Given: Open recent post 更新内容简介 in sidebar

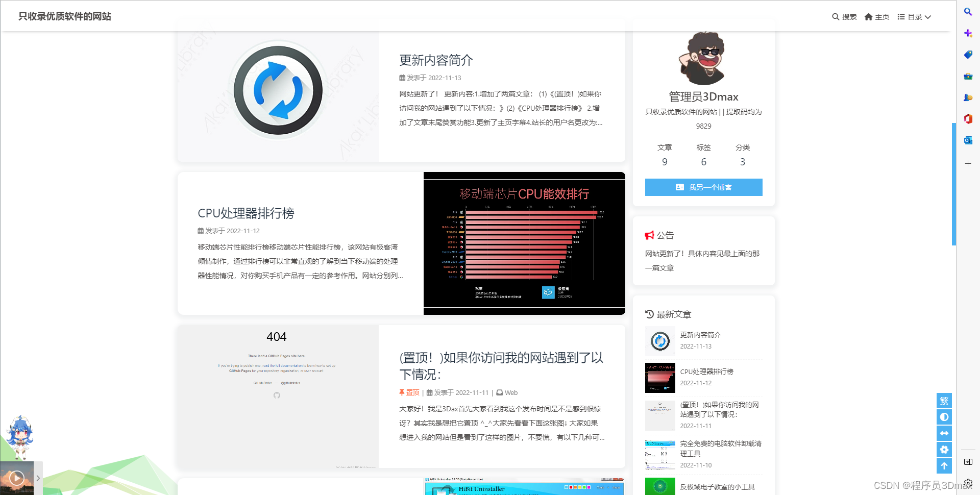Looking at the screenshot, I should [x=700, y=335].
